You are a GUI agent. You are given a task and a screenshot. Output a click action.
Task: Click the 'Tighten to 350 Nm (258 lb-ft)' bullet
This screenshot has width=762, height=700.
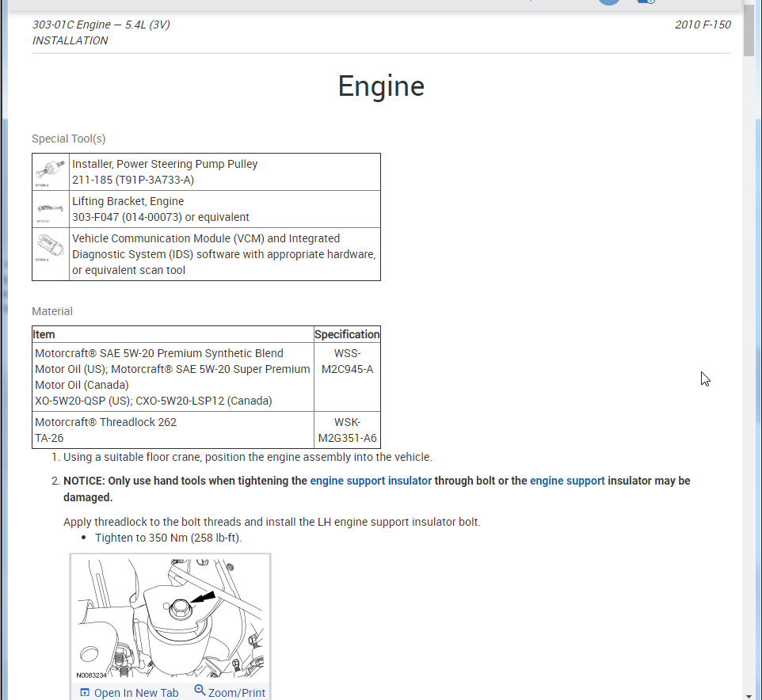point(168,538)
